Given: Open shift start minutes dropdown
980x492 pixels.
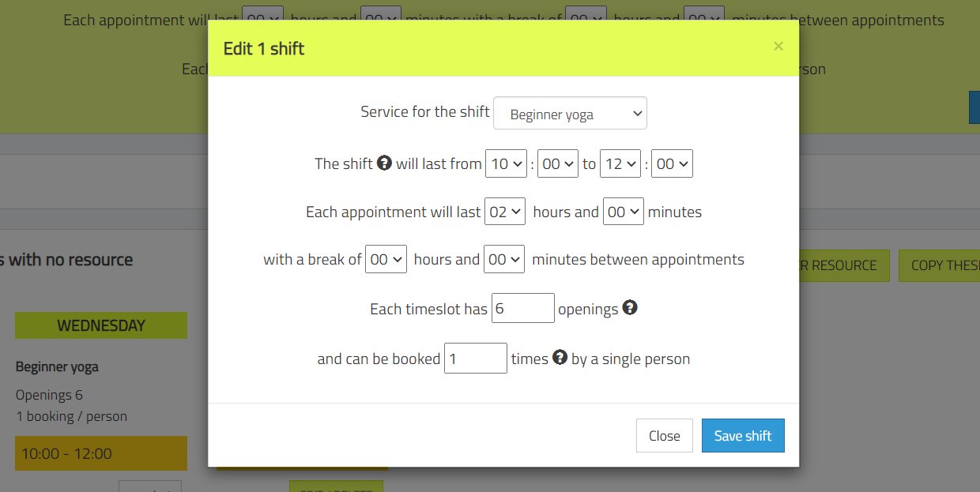Looking at the screenshot, I should pyautogui.click(x=558, y=163).
